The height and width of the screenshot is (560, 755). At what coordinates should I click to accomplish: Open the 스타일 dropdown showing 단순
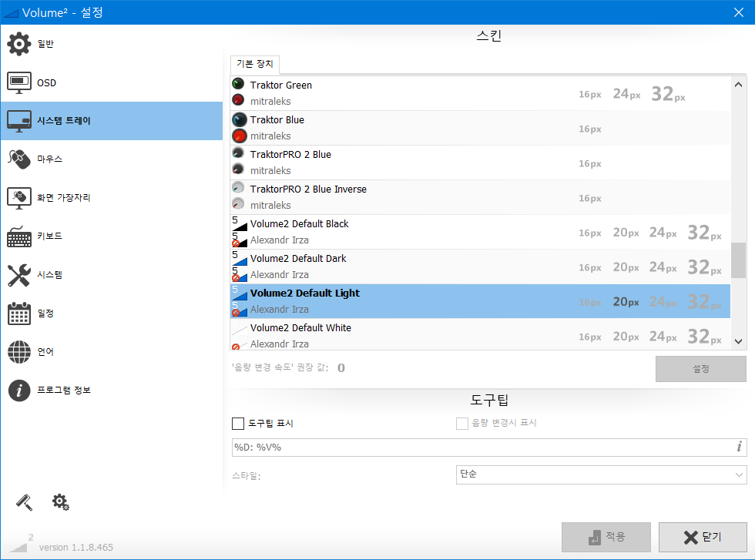coord(602,474)
